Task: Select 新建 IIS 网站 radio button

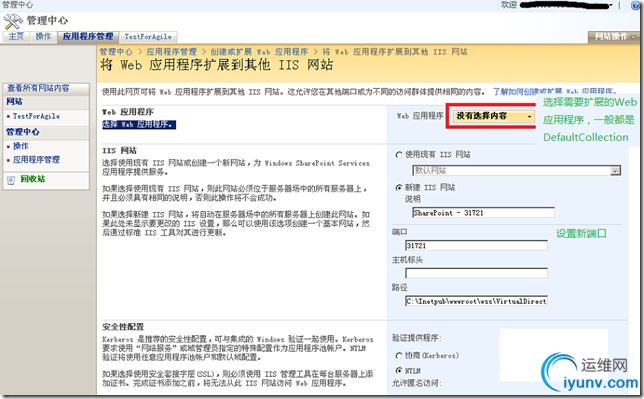Action: [x=399, y=188]
